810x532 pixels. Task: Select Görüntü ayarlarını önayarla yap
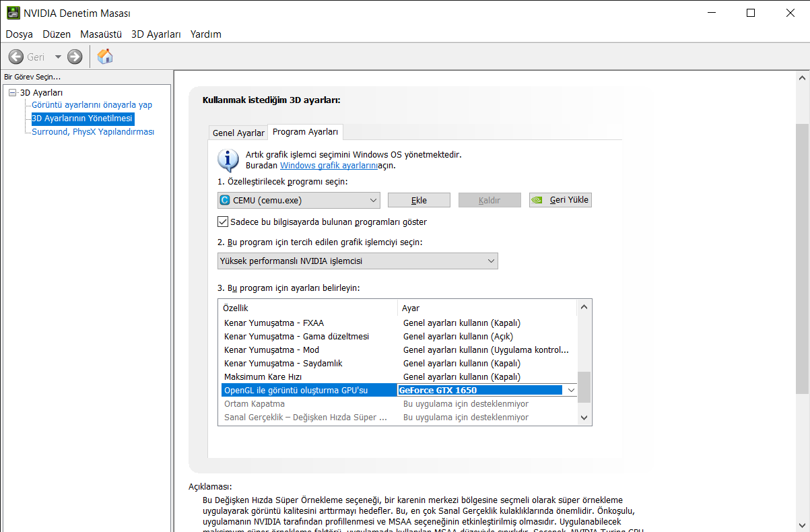pyautogui.click(x=92, y=104)
